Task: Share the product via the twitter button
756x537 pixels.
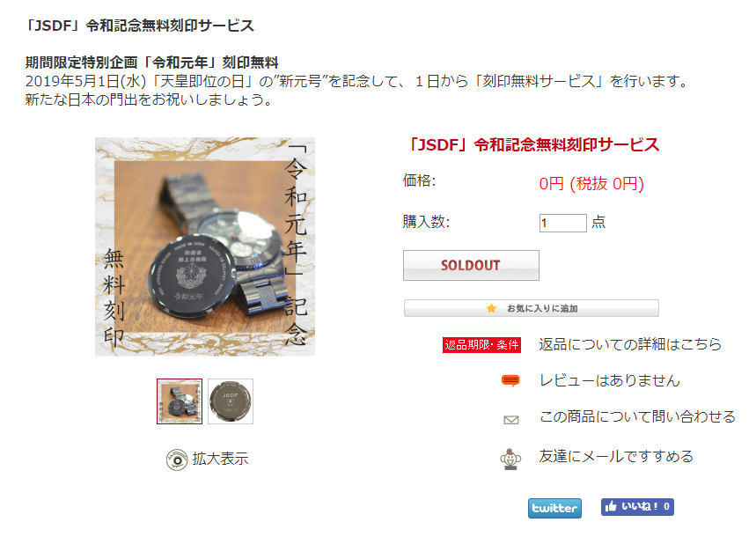Action: coord(554,508)
